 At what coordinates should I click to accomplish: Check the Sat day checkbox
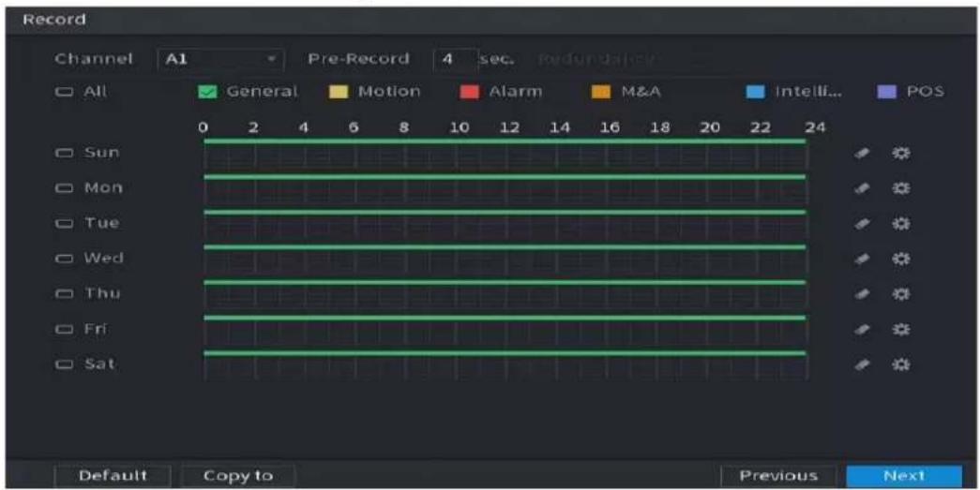pyautogui.click(x=64, y=364)
